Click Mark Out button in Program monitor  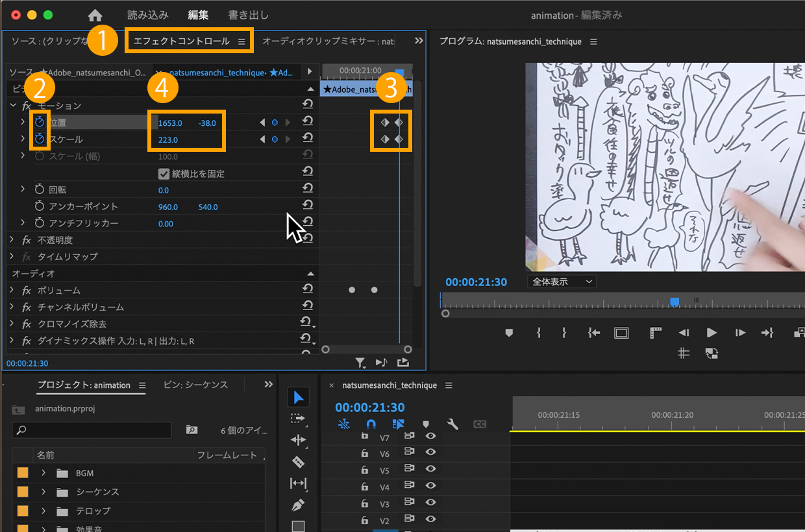(x=564, y=333)
